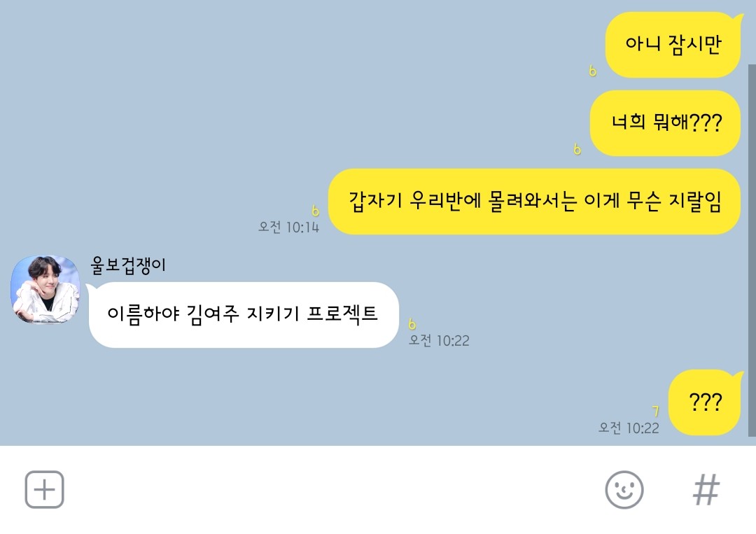Click unread count 6 beside '너희 뭐해???'
756x534 pixels.
click(x=577, y=149)
